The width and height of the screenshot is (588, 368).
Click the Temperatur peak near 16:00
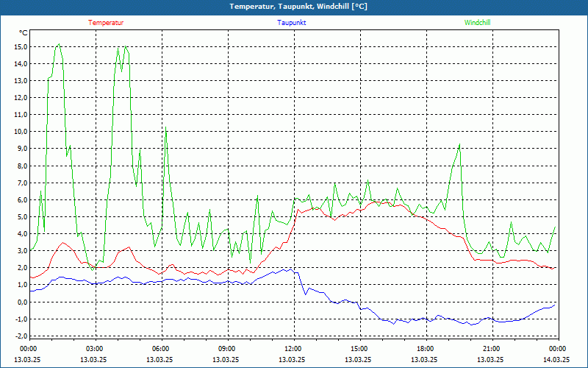[375, 202]
